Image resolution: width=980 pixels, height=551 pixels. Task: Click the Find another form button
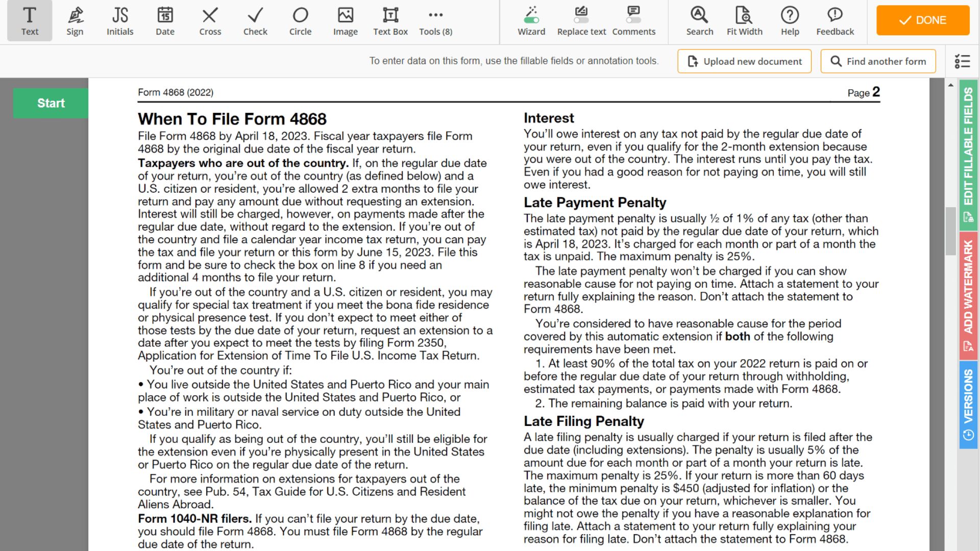click(878, 61)
